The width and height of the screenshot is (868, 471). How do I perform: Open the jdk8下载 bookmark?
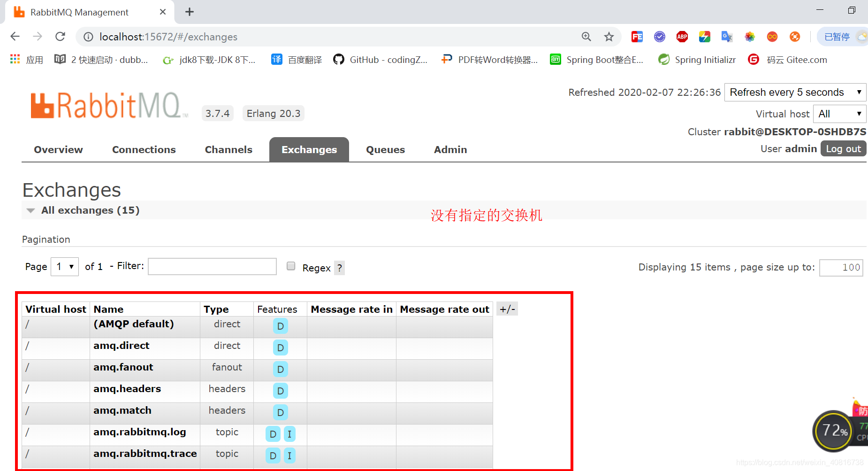tap(209, 60)
